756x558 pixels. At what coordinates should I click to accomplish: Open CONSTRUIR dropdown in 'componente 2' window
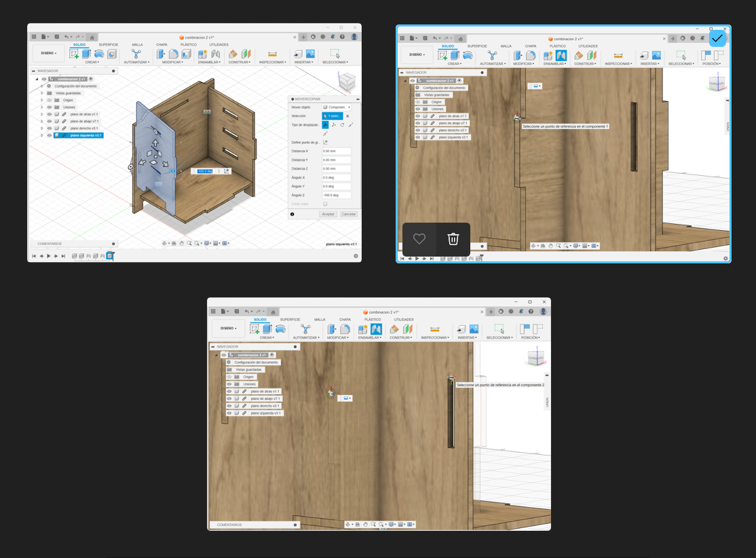coord(400,337)
